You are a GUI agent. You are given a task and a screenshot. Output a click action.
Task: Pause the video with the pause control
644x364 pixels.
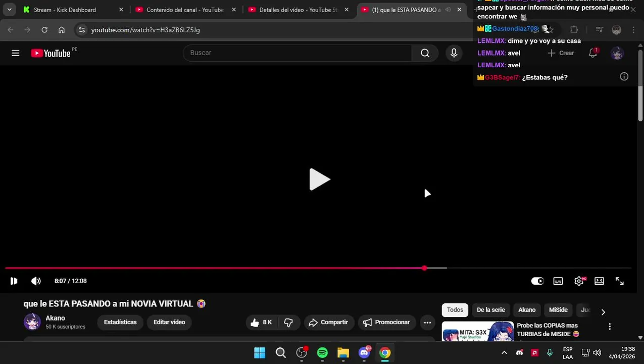(14, 281)
